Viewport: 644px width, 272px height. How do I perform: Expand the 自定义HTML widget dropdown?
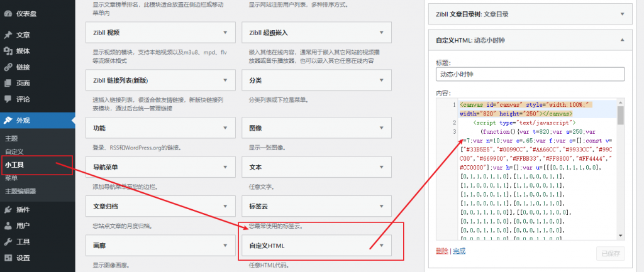point(381,245)
